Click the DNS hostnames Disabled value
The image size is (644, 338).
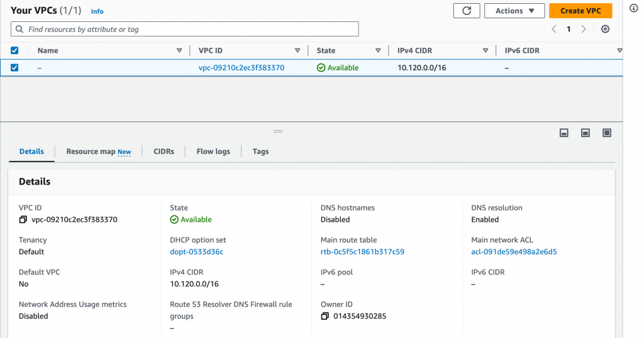pyautogui.click(x=335, y=219)
